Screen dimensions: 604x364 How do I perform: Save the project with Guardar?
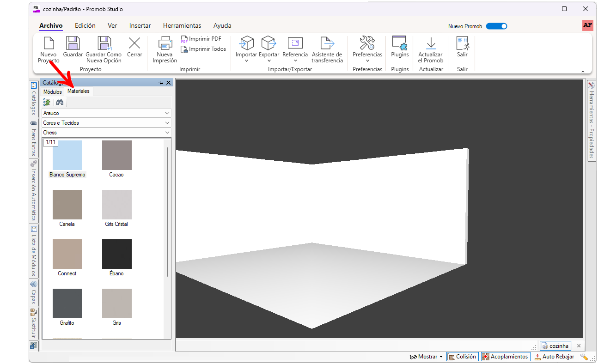coord(73,47)
